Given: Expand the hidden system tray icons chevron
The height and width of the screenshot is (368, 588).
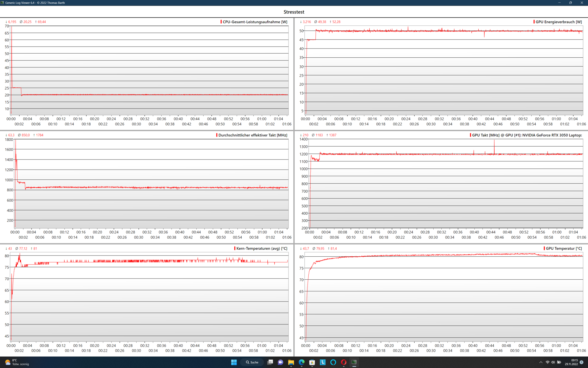Looking at the screenshot, I should pyautogui.click(x=541, y=362).
